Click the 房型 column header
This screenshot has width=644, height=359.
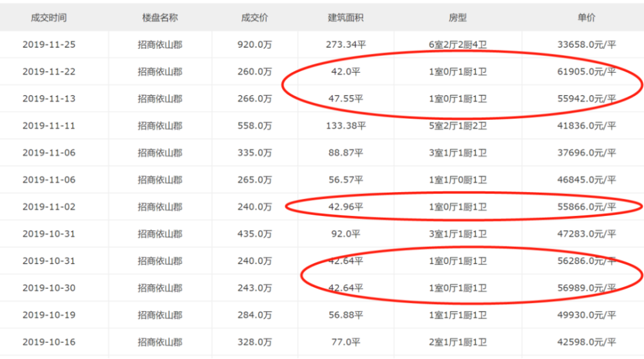coord(457,17)
